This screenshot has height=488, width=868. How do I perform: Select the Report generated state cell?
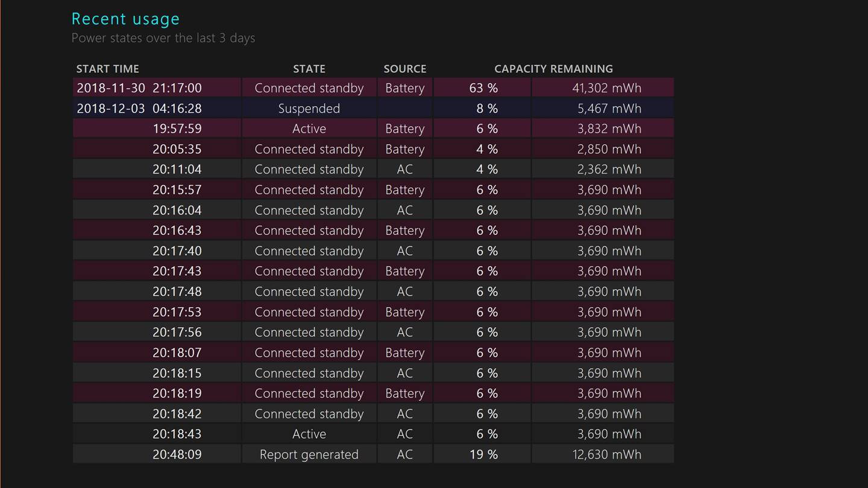[309, 454]
